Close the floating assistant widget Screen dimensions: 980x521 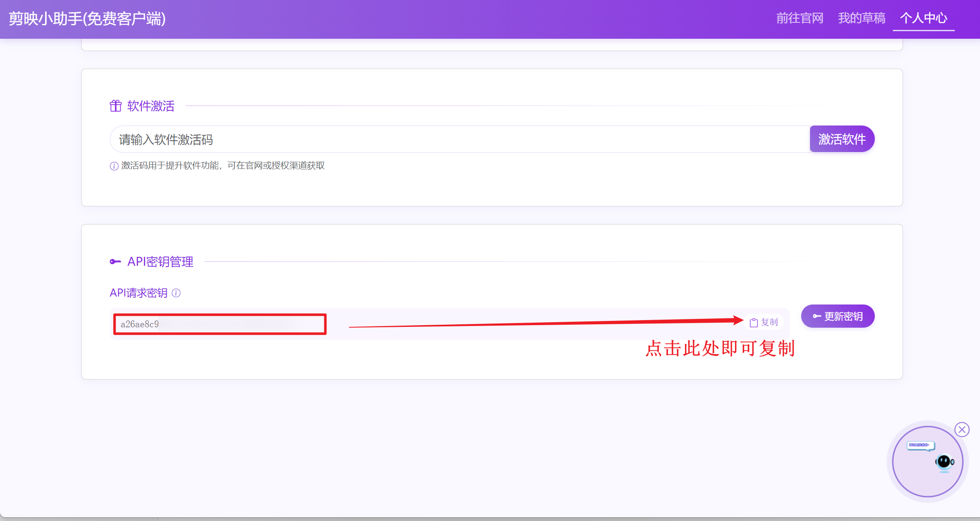962,430
